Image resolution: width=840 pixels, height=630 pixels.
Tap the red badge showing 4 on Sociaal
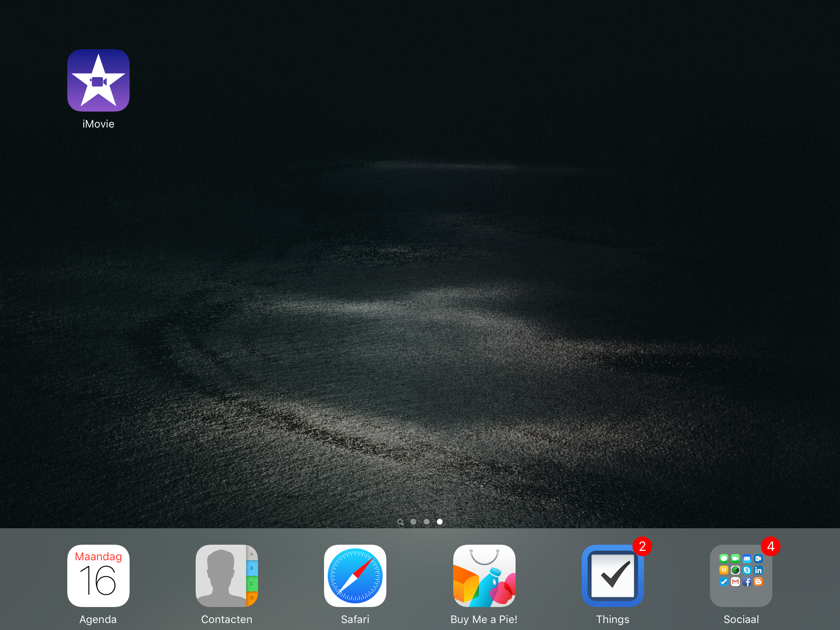(771, 546)
